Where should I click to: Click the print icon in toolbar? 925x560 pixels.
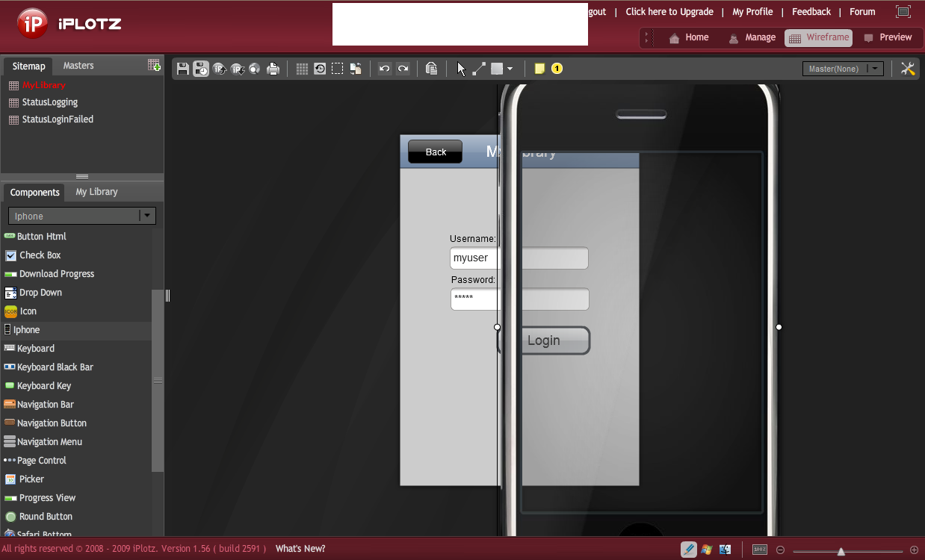pyautogui.click(x=273, y=69)
